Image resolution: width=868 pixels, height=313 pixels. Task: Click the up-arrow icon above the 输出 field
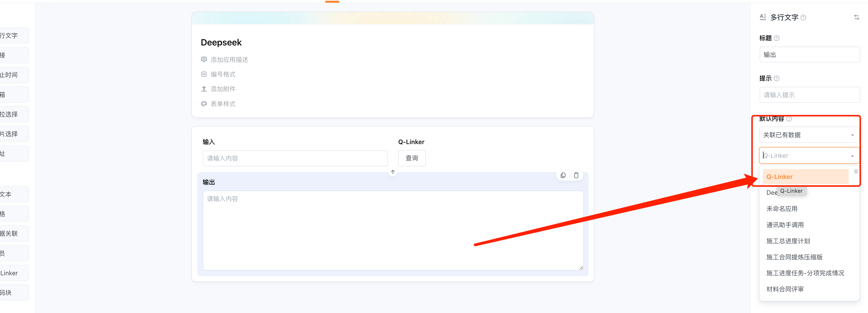coord(393,172)
